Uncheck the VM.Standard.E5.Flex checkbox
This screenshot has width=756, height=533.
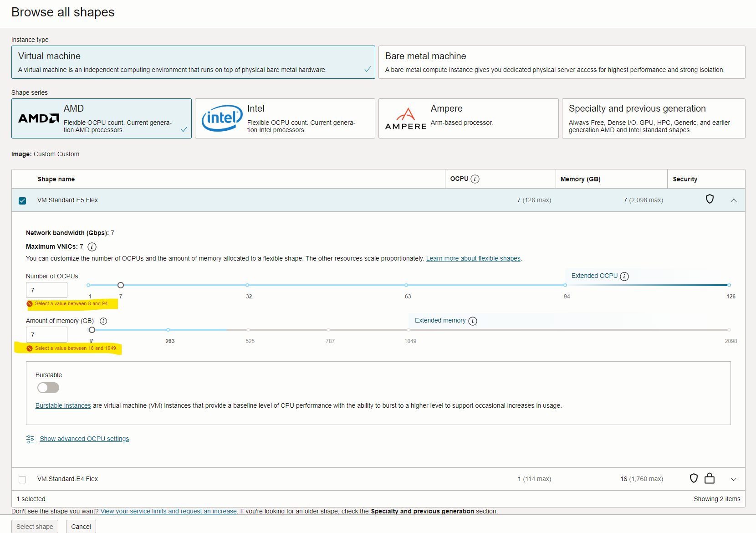[22, 201]
